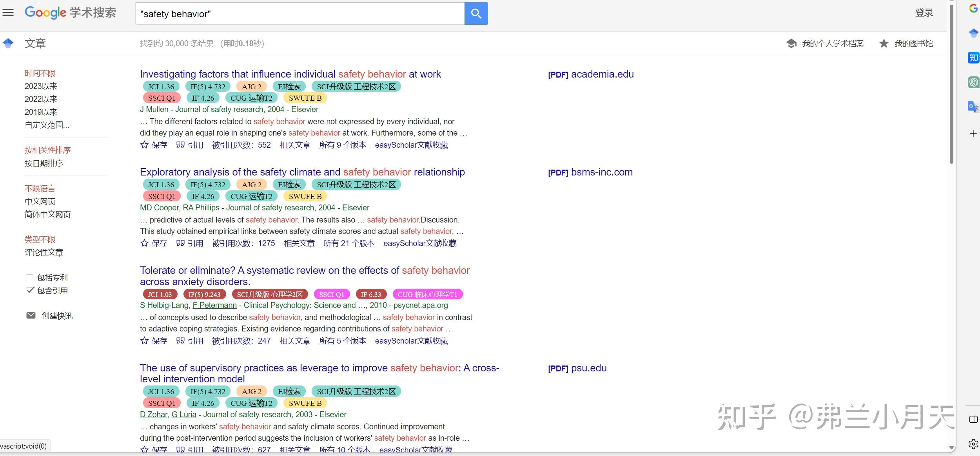The height and width of the screenshot is (456, 980).
Task: Click the search query input field
Action: coord(300,14)
